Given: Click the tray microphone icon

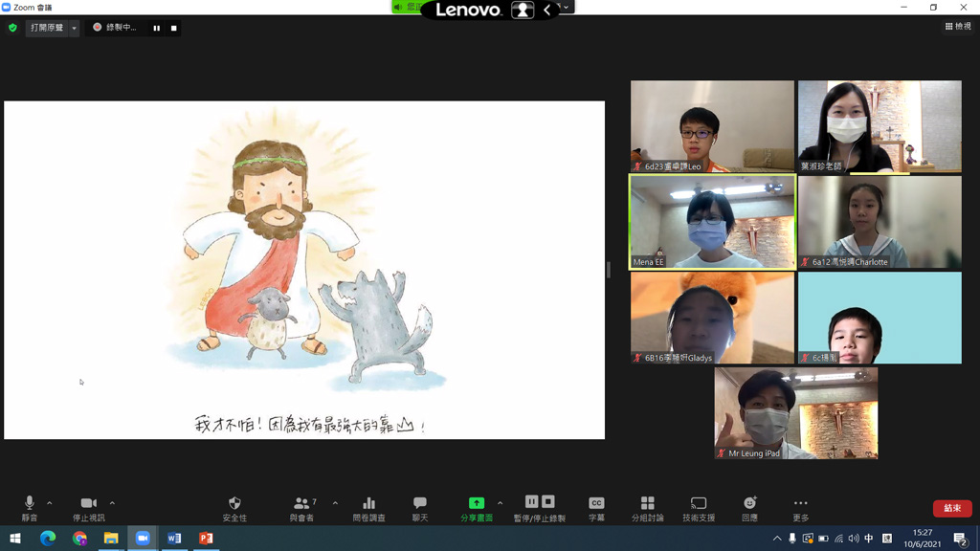Looking at the screenshot, I should tap(792, 539).
